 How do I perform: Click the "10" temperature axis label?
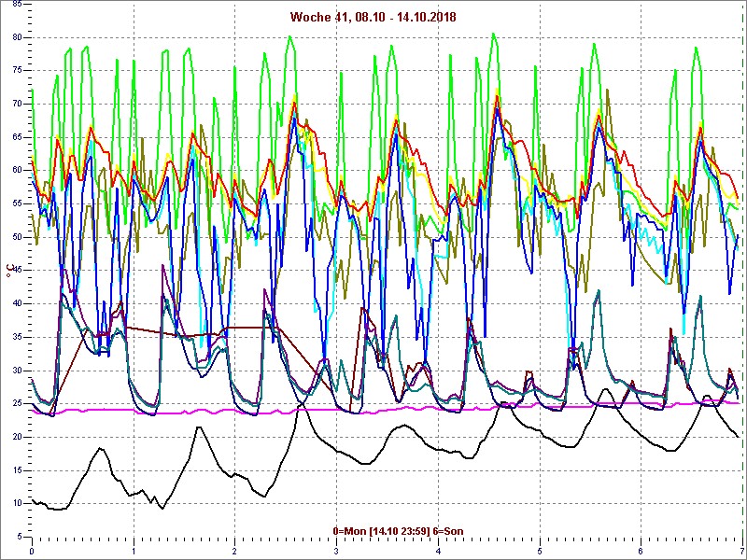point(17,504)
